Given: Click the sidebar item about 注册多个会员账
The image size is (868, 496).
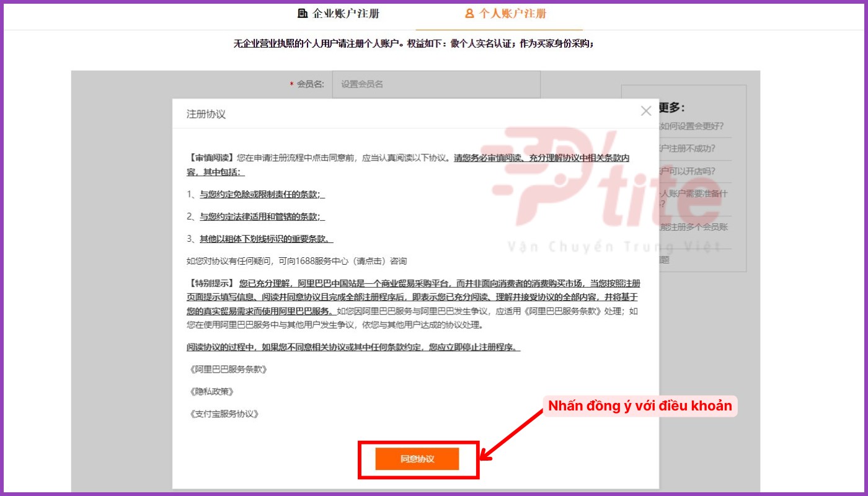Looking at the screenshot, I should coord(693,227).
